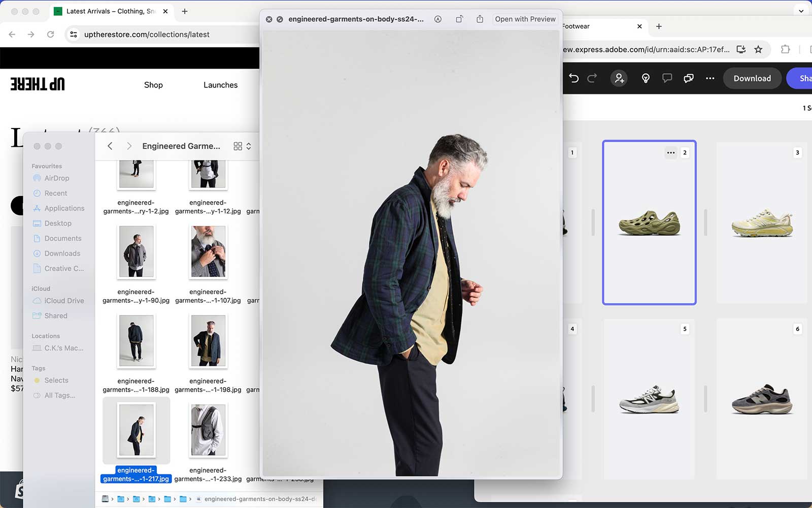Screen dimensions: 812x508
Task: Open page 2 three-dot options menu
Action: coord(670,152)
